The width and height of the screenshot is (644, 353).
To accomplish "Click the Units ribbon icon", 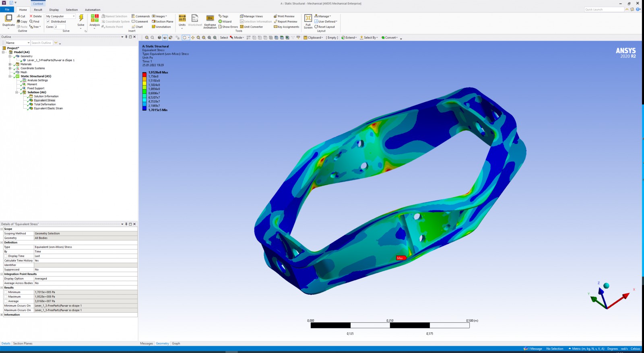I will tap(182, 18).
